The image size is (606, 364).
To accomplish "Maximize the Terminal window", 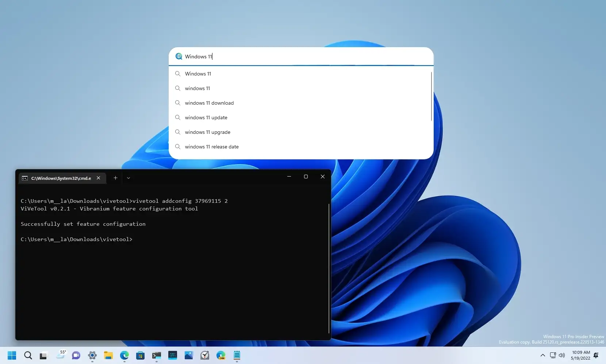I will click(306, 177).
